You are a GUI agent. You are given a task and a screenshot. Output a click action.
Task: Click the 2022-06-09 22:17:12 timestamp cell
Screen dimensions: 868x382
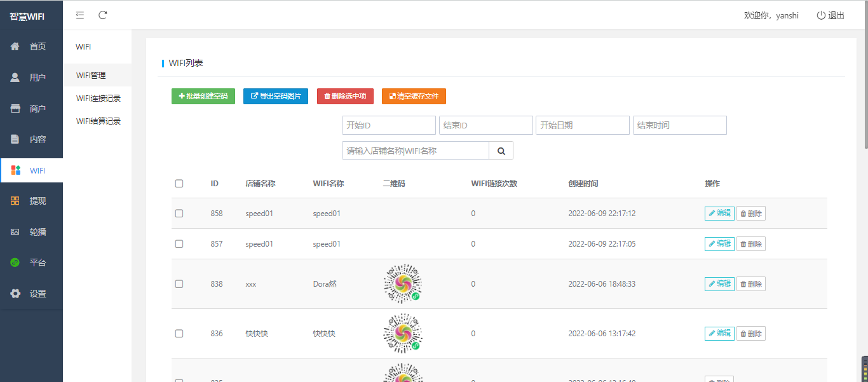602,214
